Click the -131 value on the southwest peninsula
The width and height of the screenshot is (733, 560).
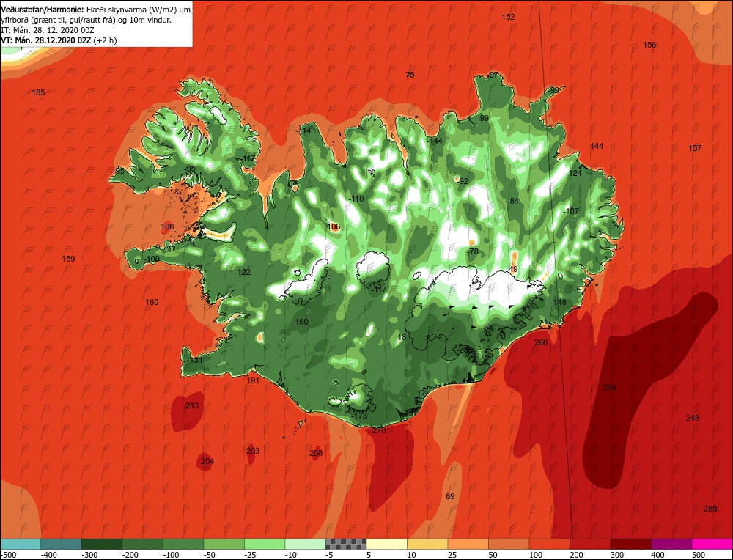pyautogui.click(x=194, y=360)
